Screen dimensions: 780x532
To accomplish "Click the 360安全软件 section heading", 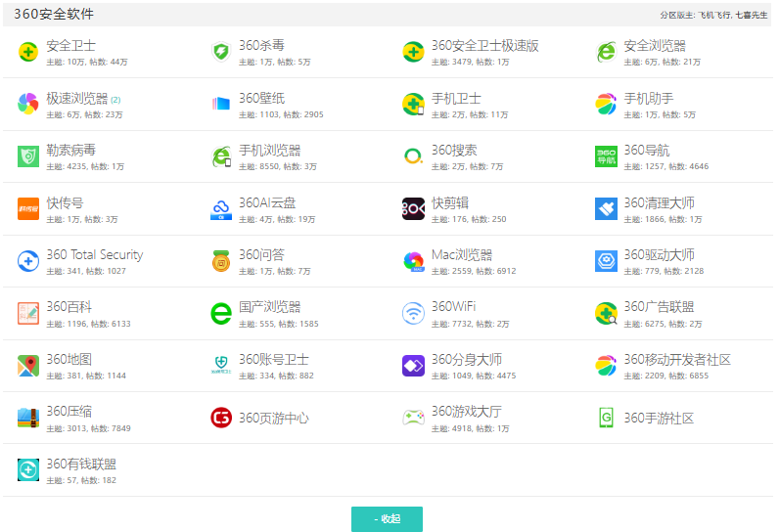I will point(54,14).
